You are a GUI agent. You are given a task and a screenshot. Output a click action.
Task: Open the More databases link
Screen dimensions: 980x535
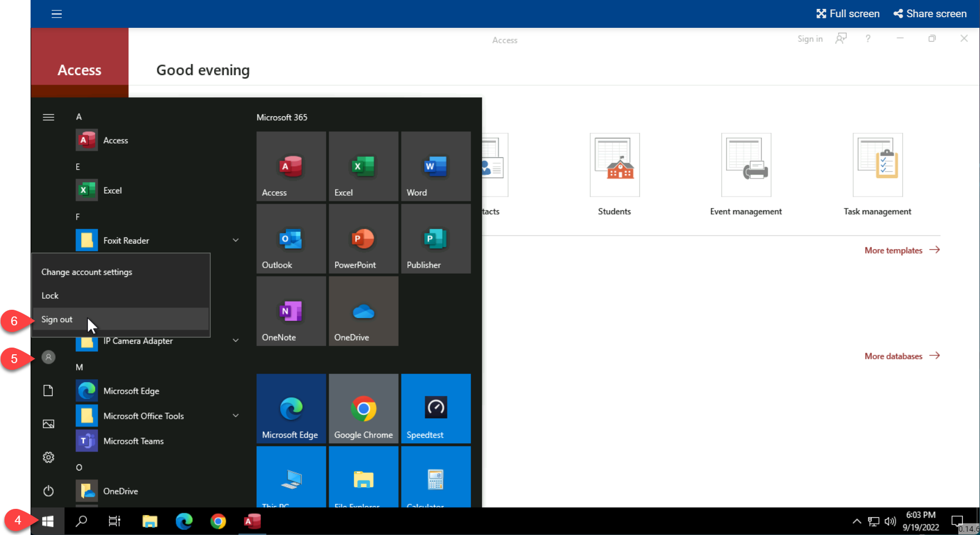click(x=902, y=356)
